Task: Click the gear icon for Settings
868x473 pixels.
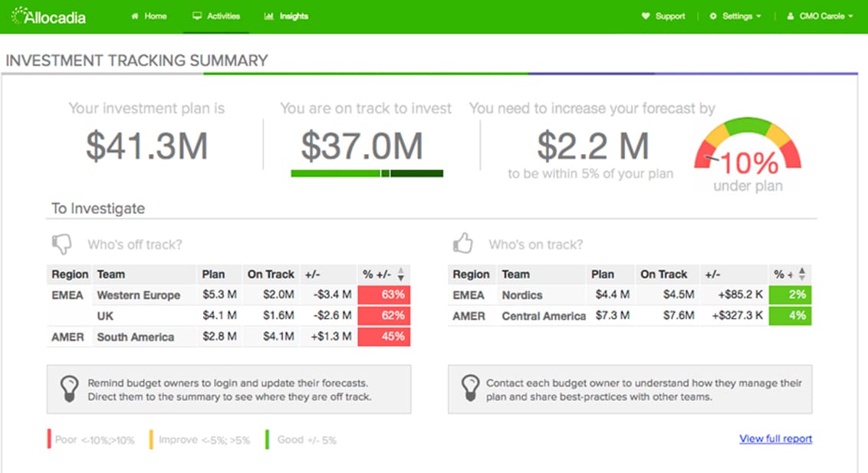Action: (x=713, y=16)
